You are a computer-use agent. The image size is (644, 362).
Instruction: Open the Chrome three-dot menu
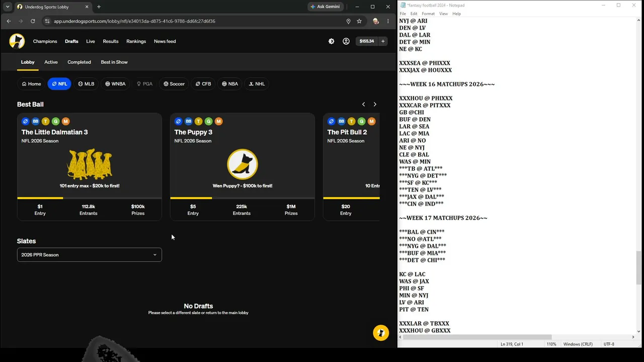(x=388, y=21)
